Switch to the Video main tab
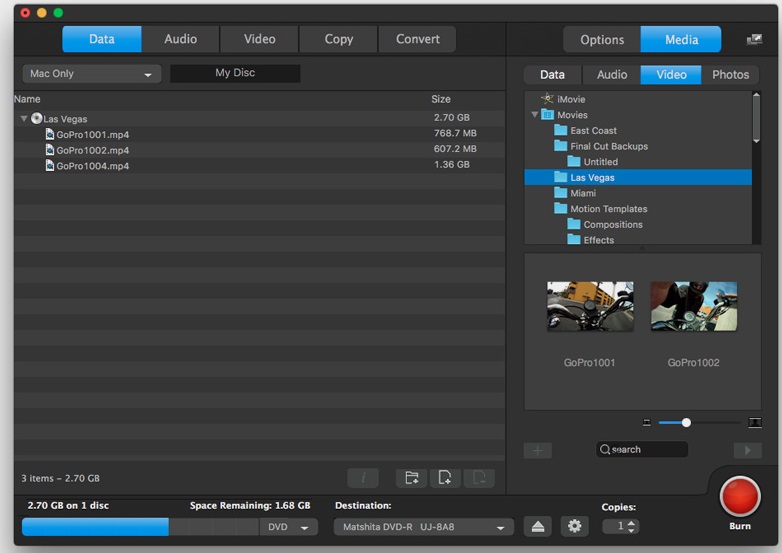Screen dimensions: 782x553 tap(259, 39)
